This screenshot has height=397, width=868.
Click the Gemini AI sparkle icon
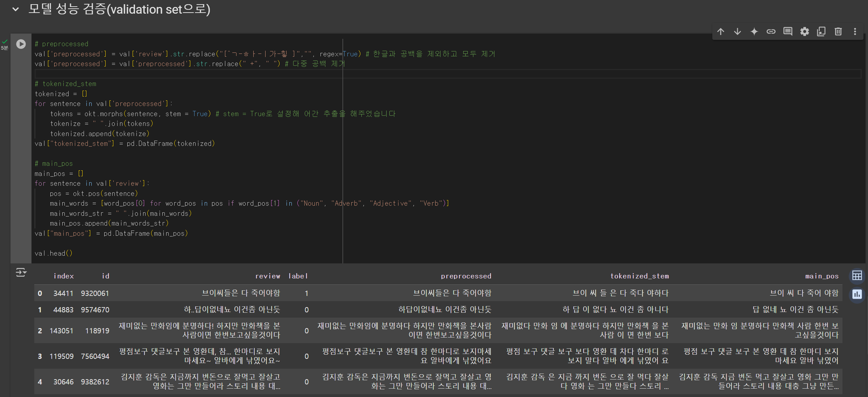click(754, 31)
